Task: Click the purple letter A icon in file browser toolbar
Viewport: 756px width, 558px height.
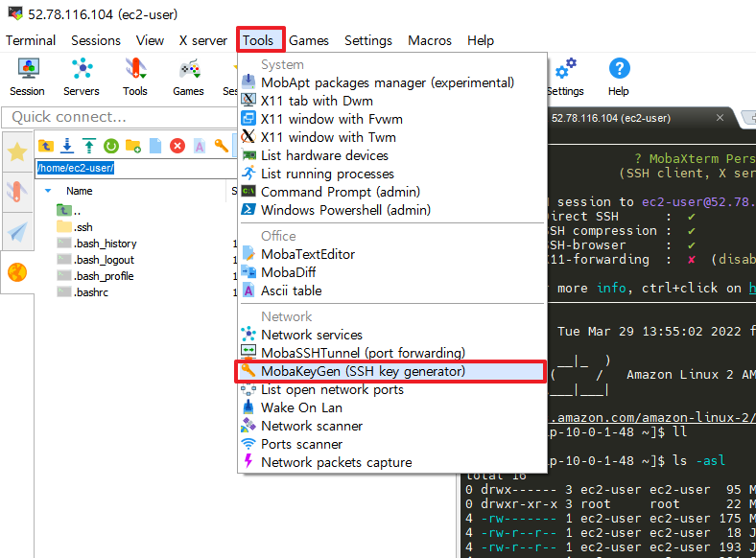Action: 200,146
